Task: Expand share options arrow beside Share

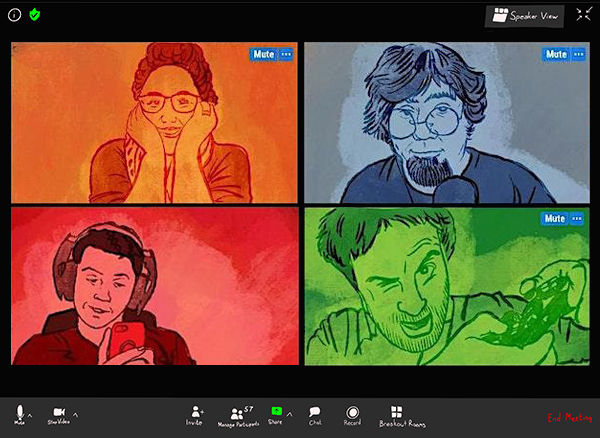Action: 290,414
